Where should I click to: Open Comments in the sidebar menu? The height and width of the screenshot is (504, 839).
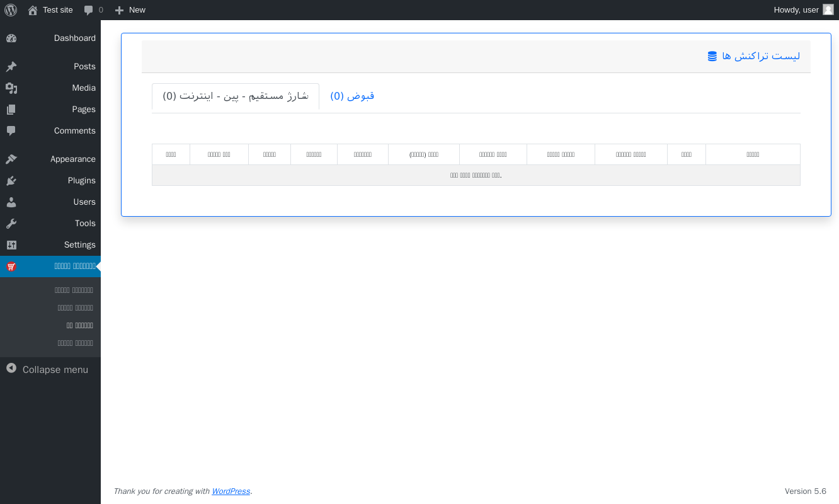50,131
